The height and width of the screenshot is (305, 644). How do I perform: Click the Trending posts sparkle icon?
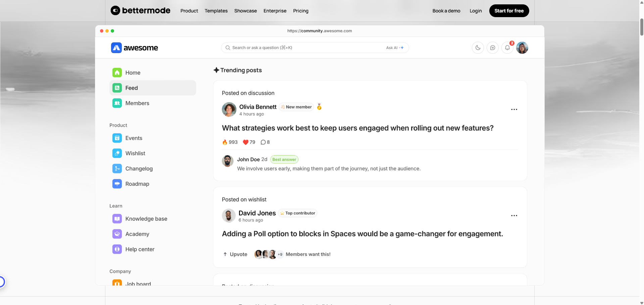click(x=216, y=70)
